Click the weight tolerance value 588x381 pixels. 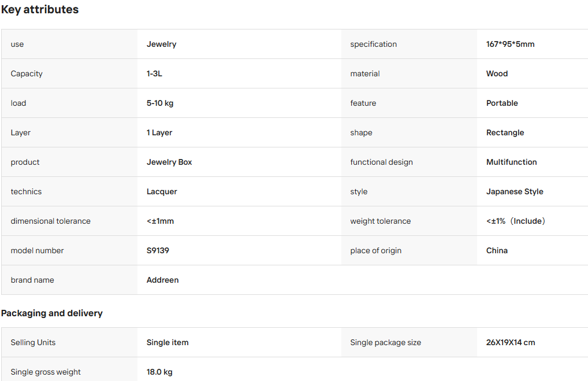click(x=516, y=221)
